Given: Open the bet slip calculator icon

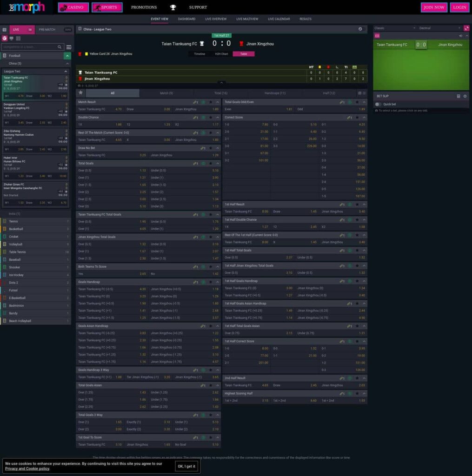Looking at the screenshot, I should pos(459,96).
